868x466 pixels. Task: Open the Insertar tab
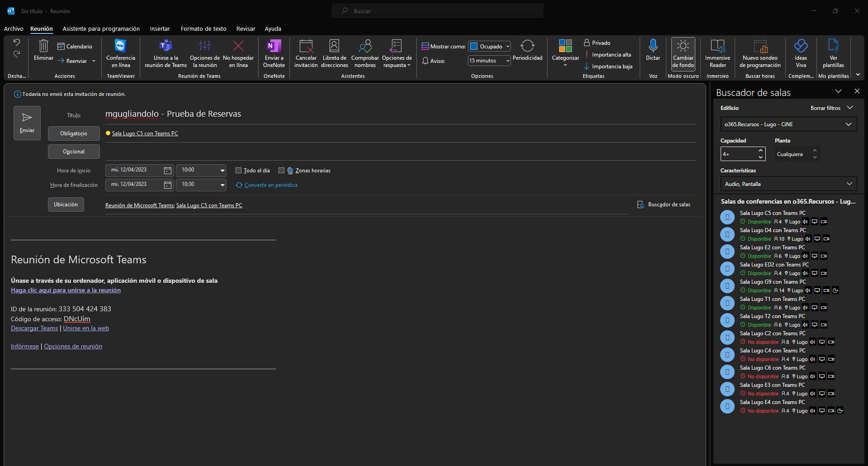point(160,29)
